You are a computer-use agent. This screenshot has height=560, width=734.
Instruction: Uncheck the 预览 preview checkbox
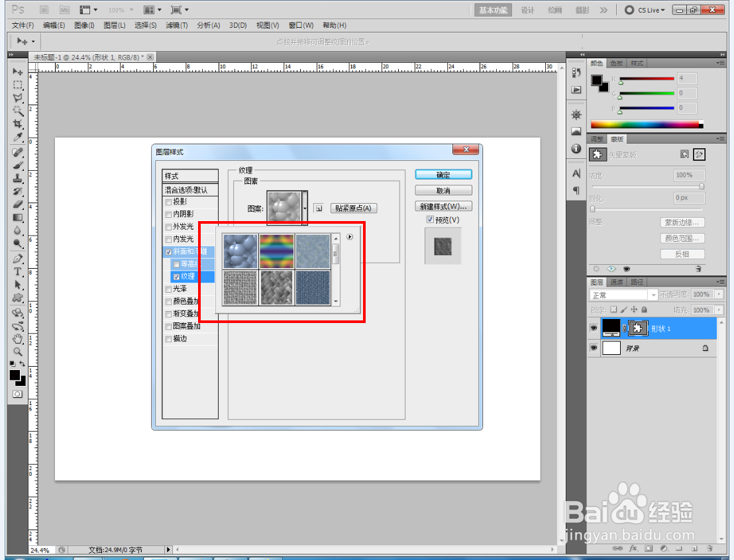coord(430,219)
